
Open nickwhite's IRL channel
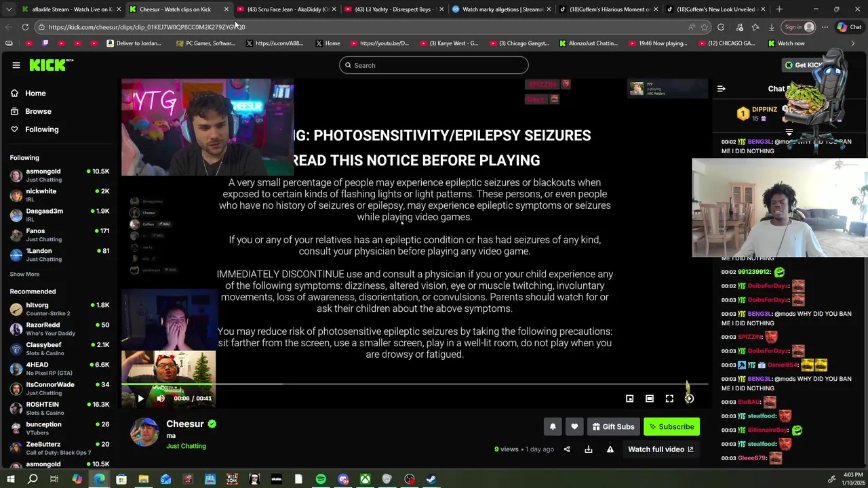pos(59,195)
